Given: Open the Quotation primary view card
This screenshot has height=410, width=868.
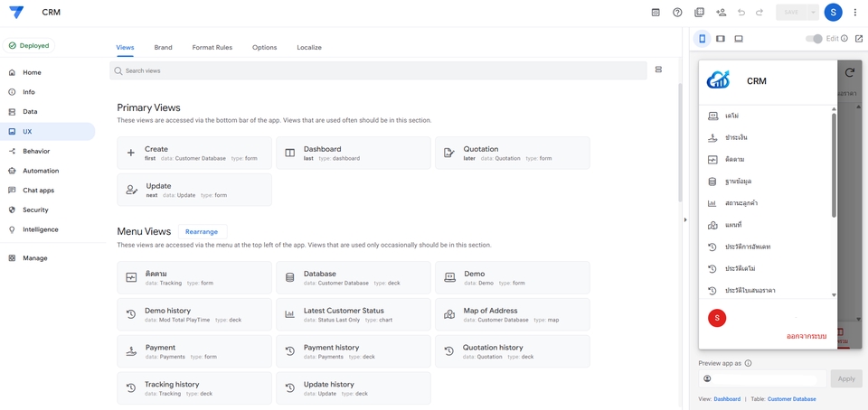Looking at the screenshot, I should pyautogui.click(x=512, y=154).
